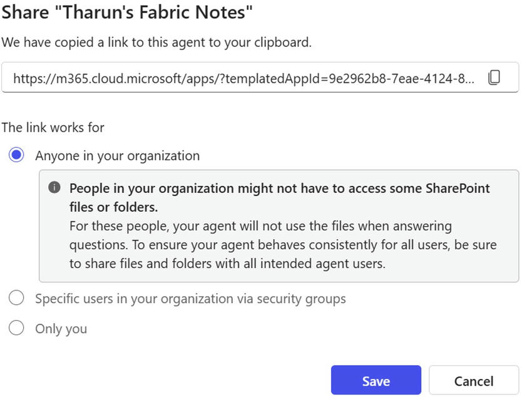
Task: Click the "Anyone in your organization" label text
Action: [117, 156]
